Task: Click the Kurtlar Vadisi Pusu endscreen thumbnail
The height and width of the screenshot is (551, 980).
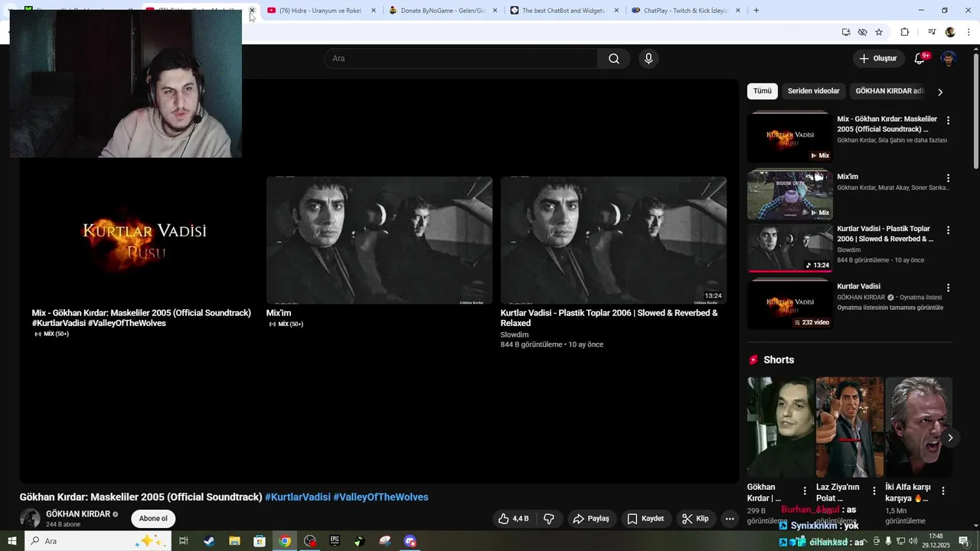Action: [145, 240]
